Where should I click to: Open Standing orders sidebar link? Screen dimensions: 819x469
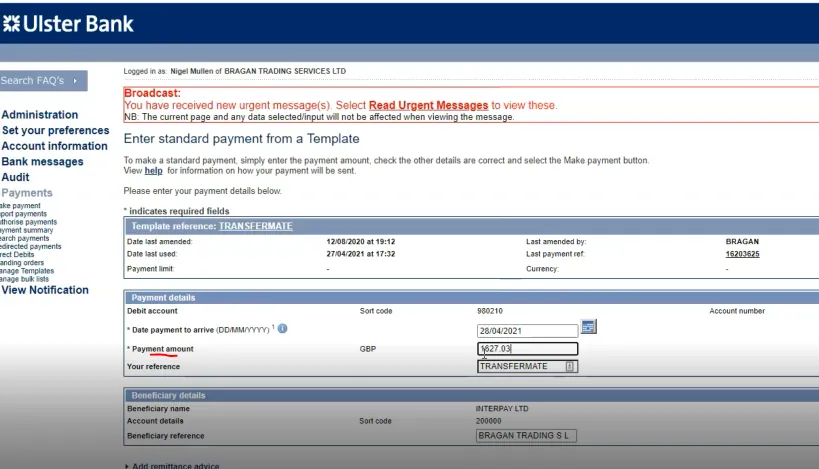(22, 263)
